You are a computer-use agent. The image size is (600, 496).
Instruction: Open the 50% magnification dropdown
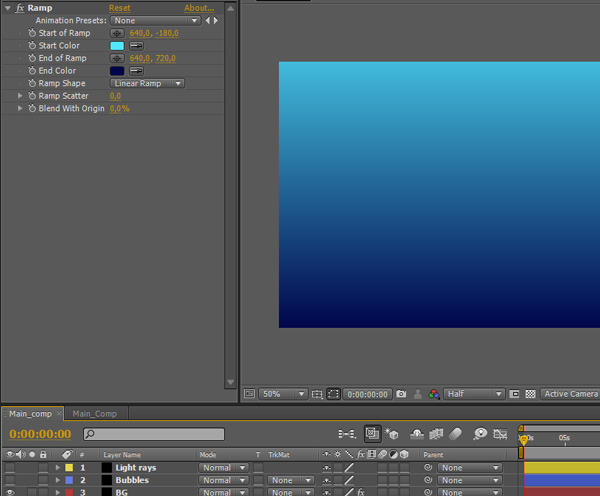(x=283, y=394)
